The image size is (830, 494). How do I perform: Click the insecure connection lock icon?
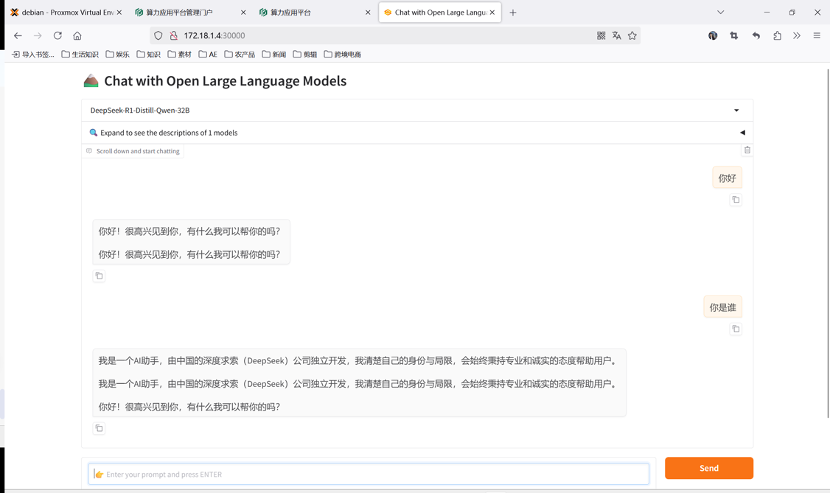(x=173, y=35)
